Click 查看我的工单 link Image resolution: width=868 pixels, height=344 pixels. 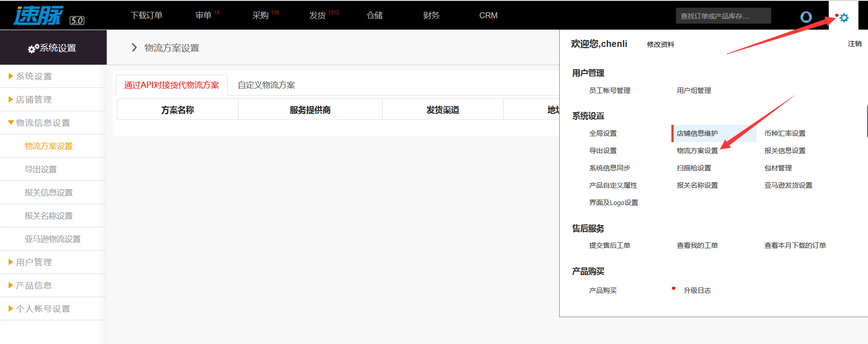tap(697, 246)
